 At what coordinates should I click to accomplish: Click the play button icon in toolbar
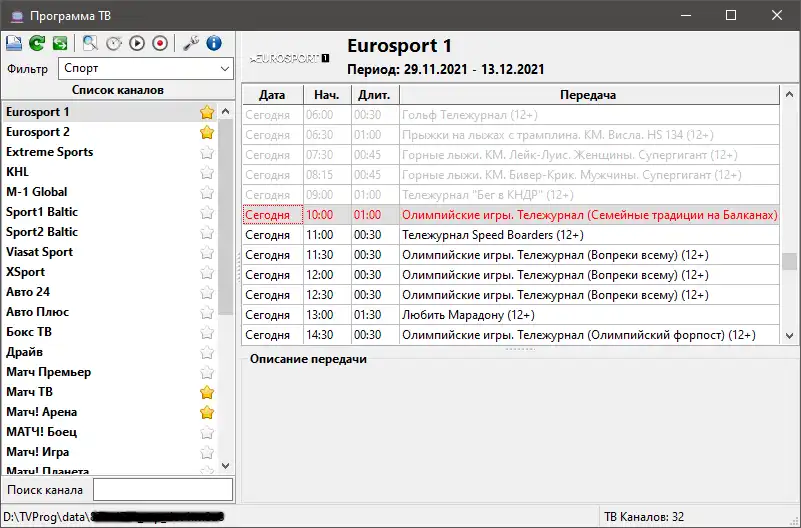point(137,43)
